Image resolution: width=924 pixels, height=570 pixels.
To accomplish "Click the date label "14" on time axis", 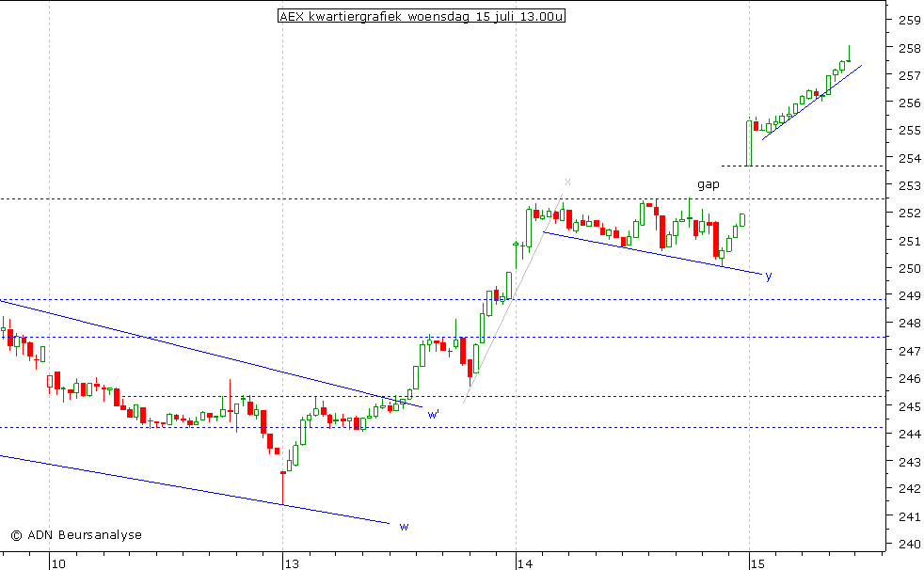I will click(x=525, y=563).
